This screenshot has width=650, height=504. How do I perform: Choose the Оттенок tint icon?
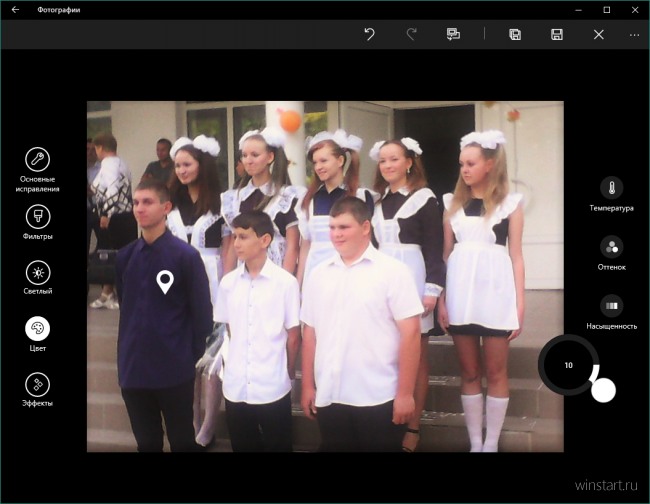(611, 247)
